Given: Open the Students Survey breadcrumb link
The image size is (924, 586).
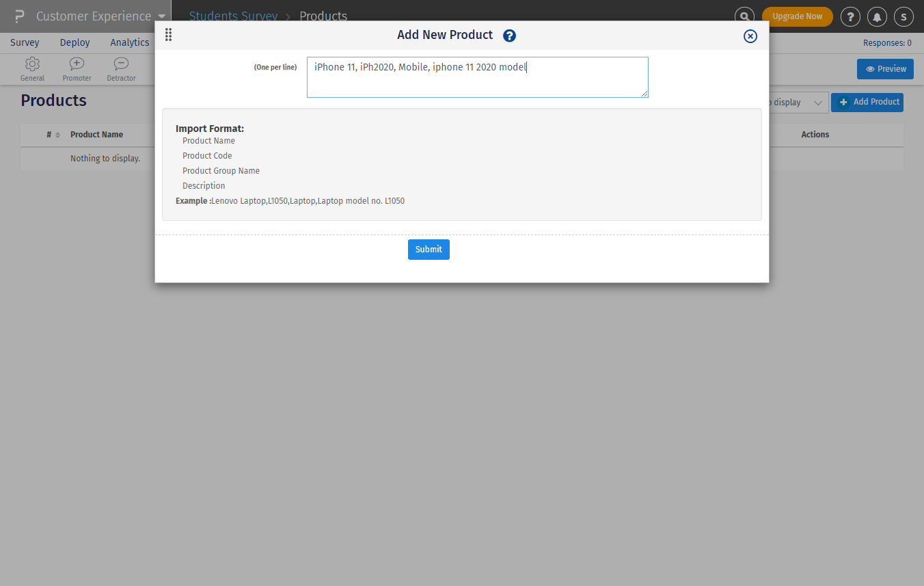Looking at the screenshot, I should (x=234, y=16).
